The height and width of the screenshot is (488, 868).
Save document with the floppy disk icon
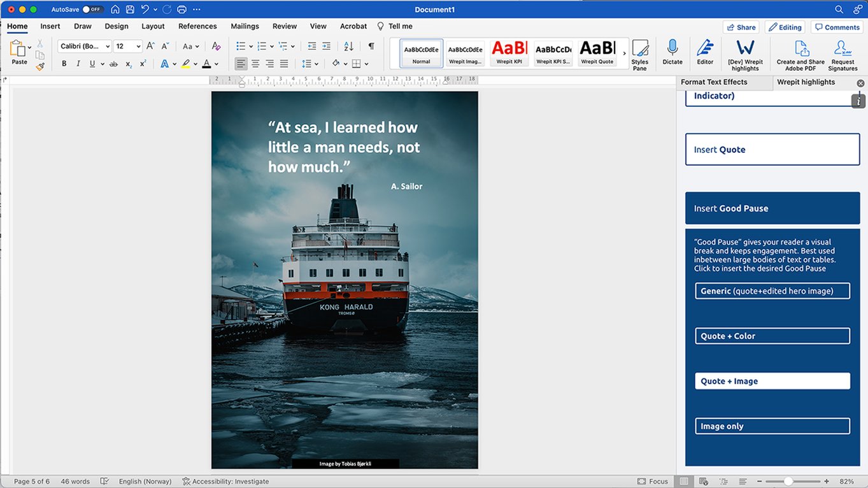pos(130,10)
